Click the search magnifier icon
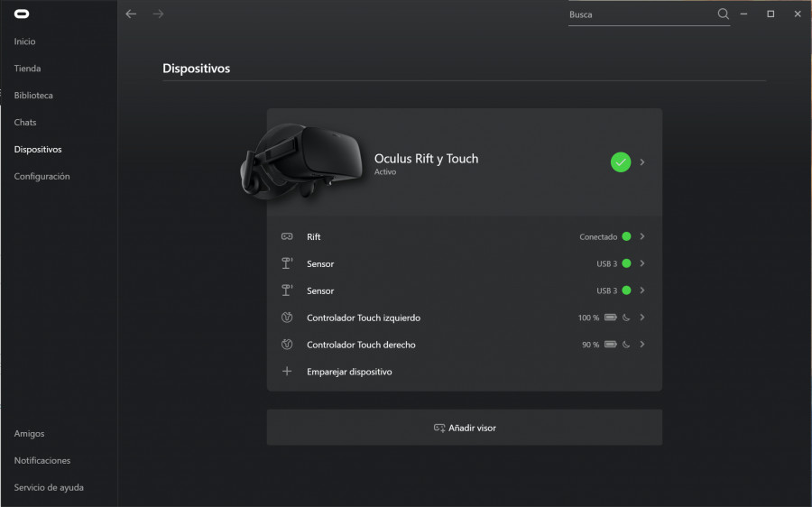Screen dimensions: 812x507 [x=723, y=14]
